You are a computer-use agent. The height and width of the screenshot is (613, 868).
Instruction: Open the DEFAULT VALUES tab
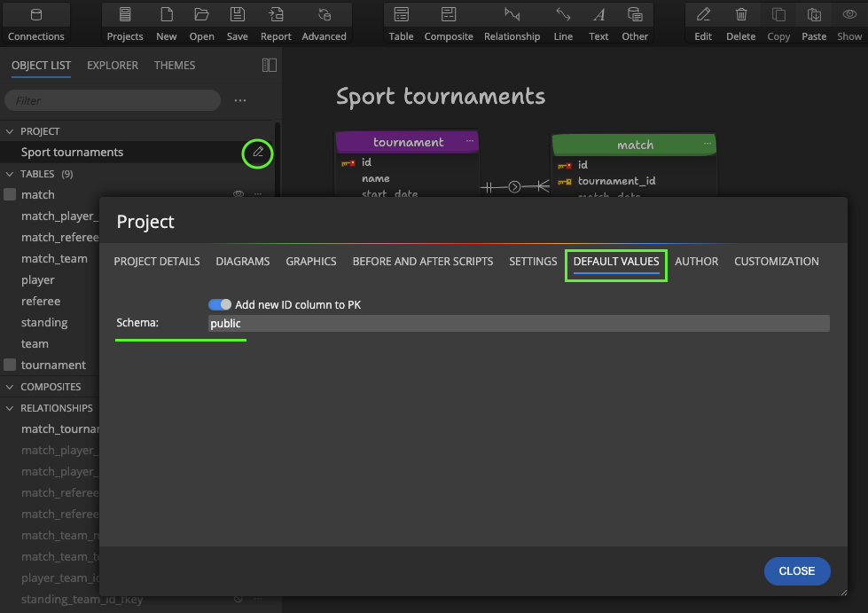click(616, 262)
